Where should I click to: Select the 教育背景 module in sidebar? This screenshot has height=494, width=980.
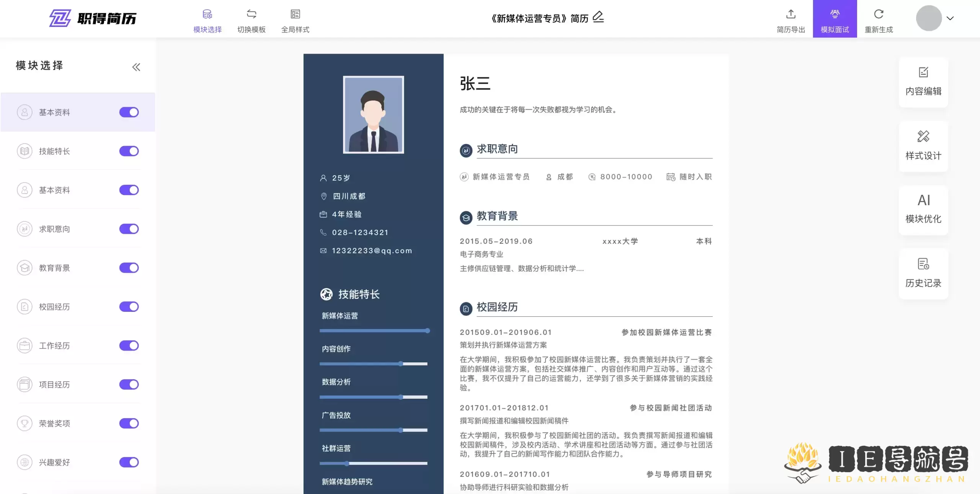pos(54,267)
